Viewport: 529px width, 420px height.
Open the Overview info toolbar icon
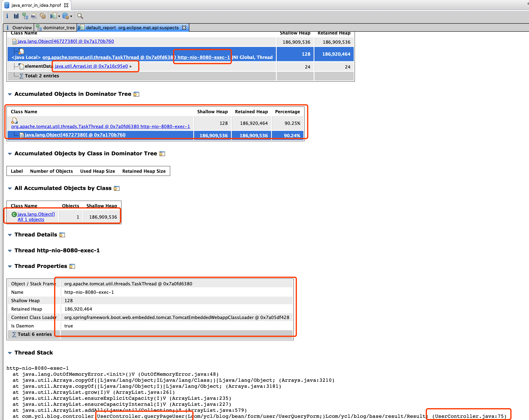[7, 16]
